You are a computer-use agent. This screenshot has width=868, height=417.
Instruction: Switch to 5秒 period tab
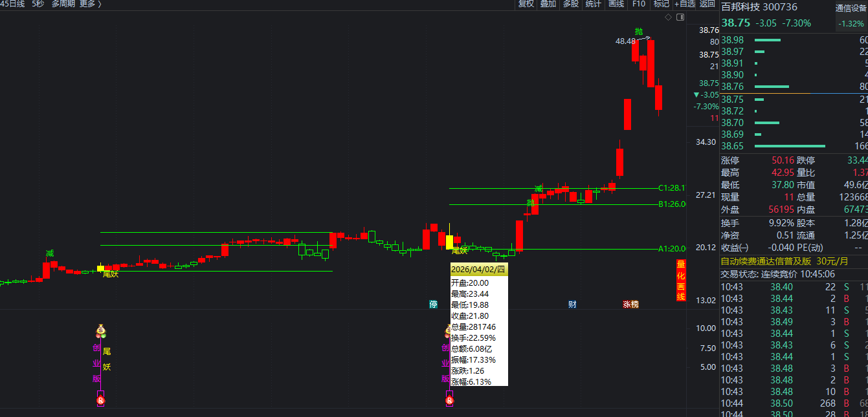38,4
